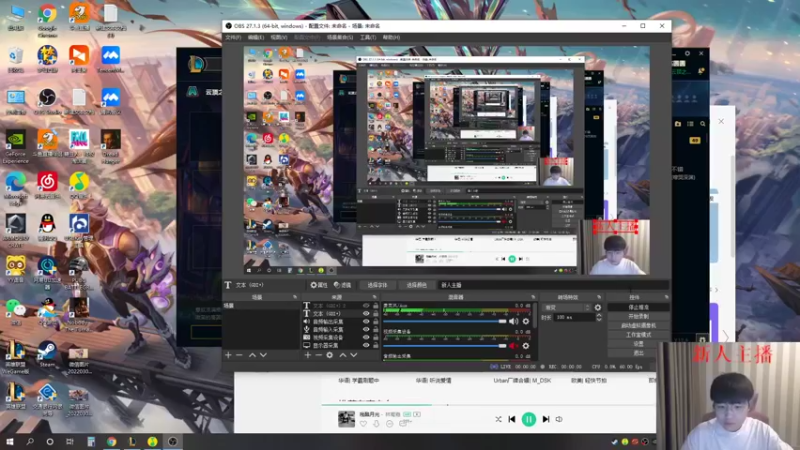
Task: Pop out the Scenes dock panel
Action: 295,297
